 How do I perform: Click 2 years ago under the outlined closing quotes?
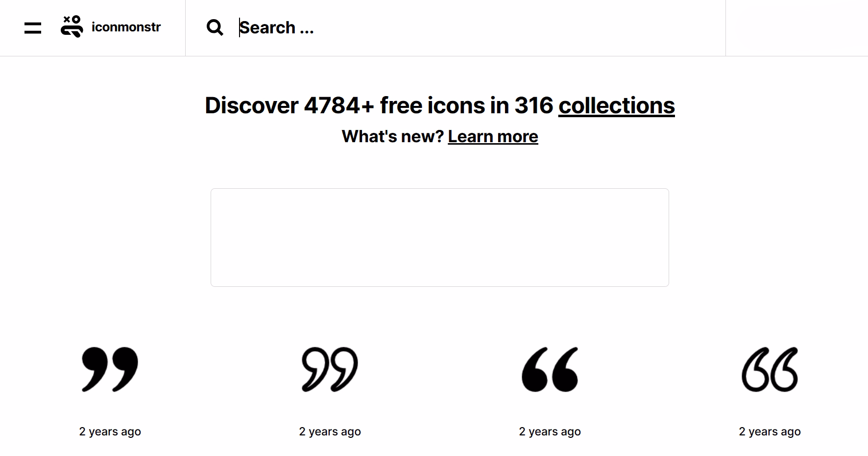point(330,431)
